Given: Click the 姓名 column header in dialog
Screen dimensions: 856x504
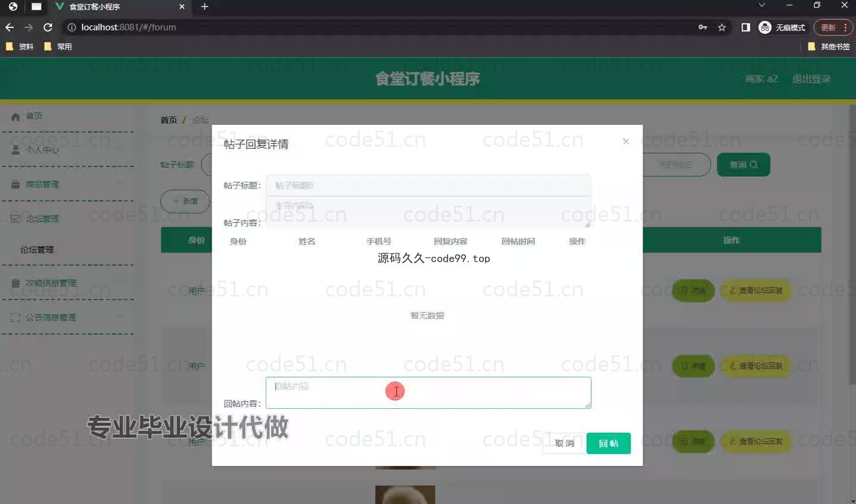Looking at the screenshot, I should tap(307, 241).
